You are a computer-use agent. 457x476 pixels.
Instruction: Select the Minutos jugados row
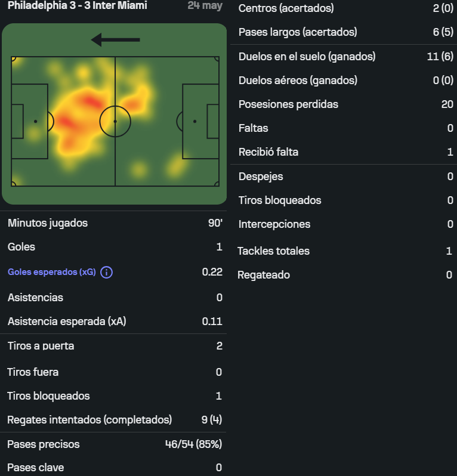click(x=115, y=223)
